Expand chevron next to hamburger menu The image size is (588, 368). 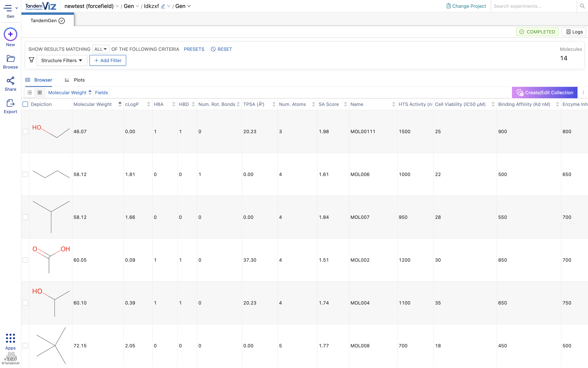pyautogui.click(x=17, y=8)
